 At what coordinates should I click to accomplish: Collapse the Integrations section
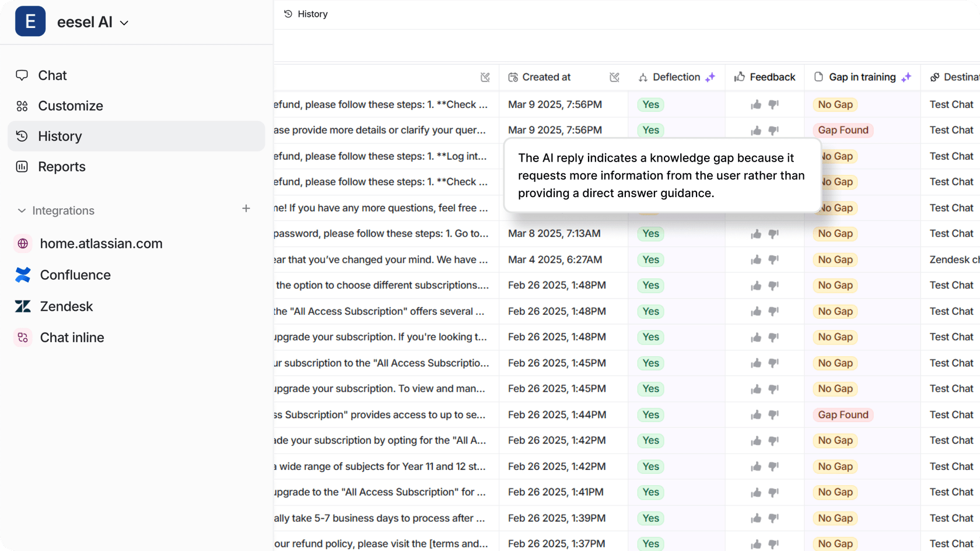[x=22, y=210]
